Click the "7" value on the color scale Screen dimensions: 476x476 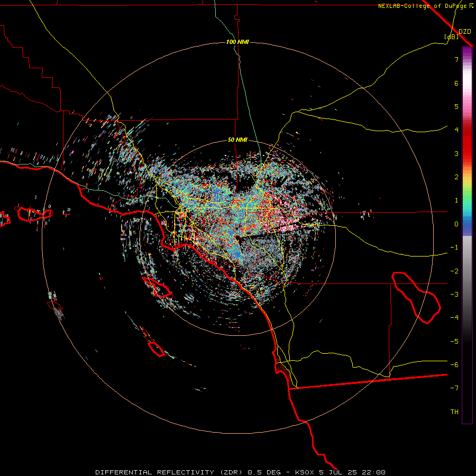click(x=456, y=59)
